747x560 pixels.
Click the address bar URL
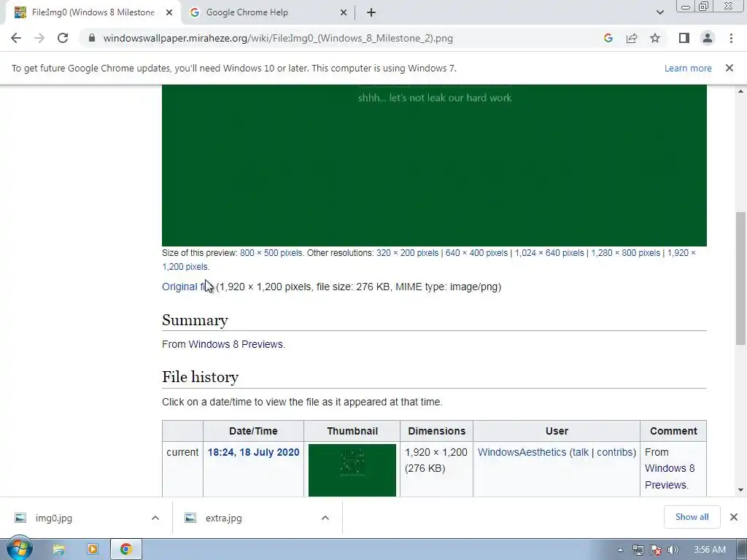point(278,38)
